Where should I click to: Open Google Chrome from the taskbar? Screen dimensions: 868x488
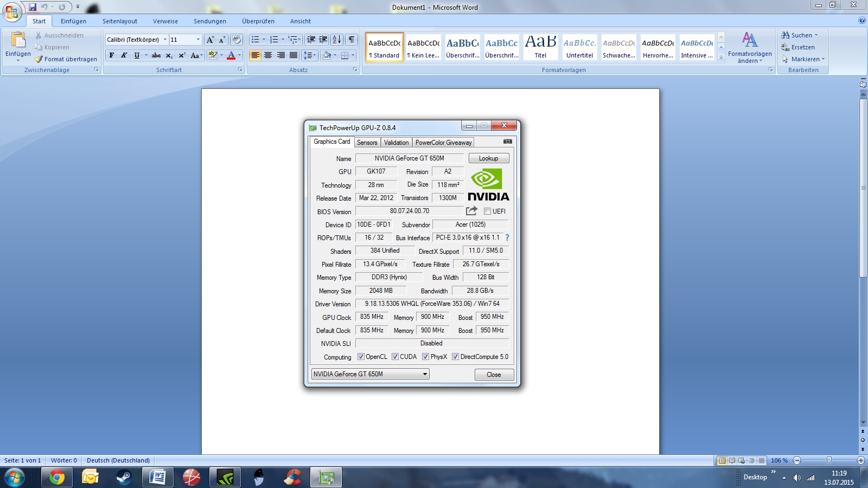click(57, 478)
